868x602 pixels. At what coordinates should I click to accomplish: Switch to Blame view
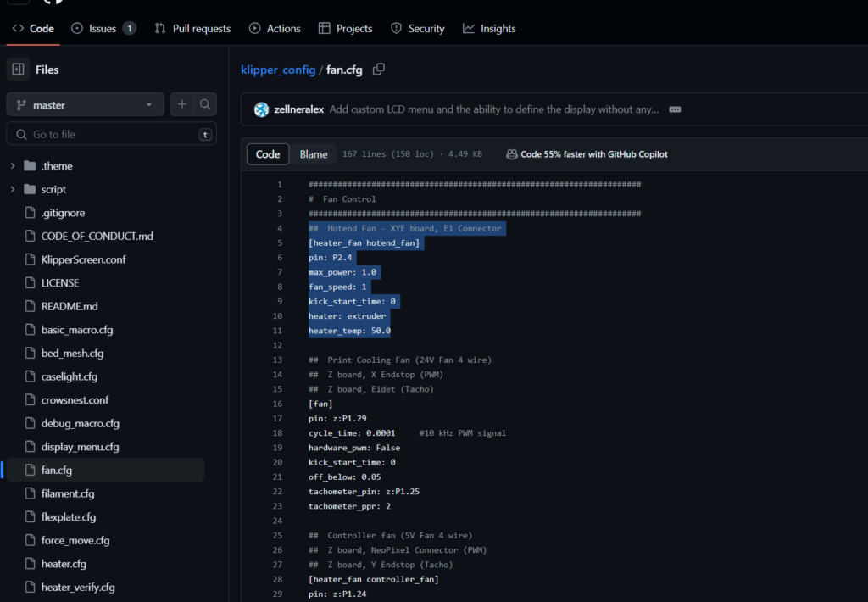[x=314, y=154]
